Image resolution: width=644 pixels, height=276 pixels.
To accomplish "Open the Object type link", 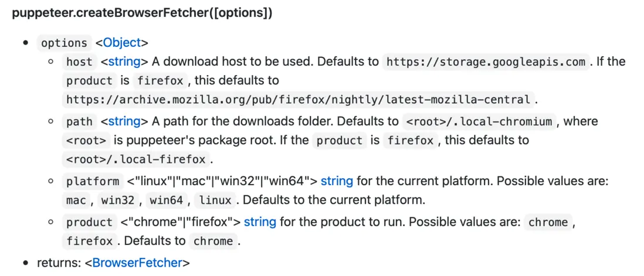I will [122, 43].
